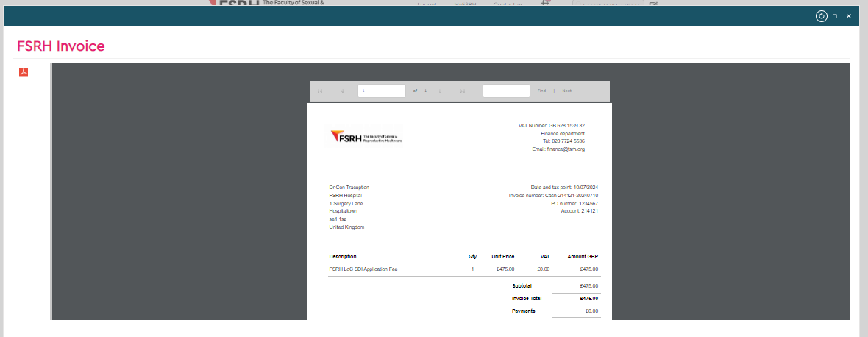Click the FSRH logo in the invoice
868x337 pixels.
point(366,138)
